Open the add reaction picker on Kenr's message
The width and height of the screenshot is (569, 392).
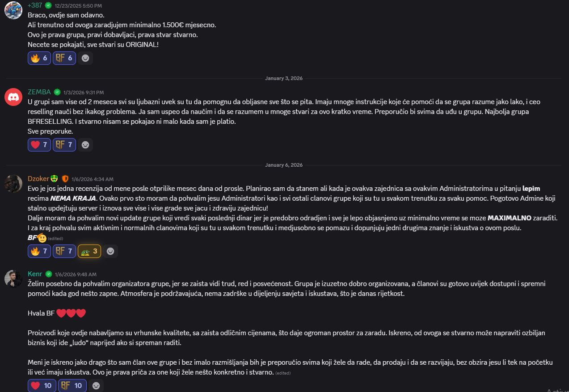click(x=96, y=385)
